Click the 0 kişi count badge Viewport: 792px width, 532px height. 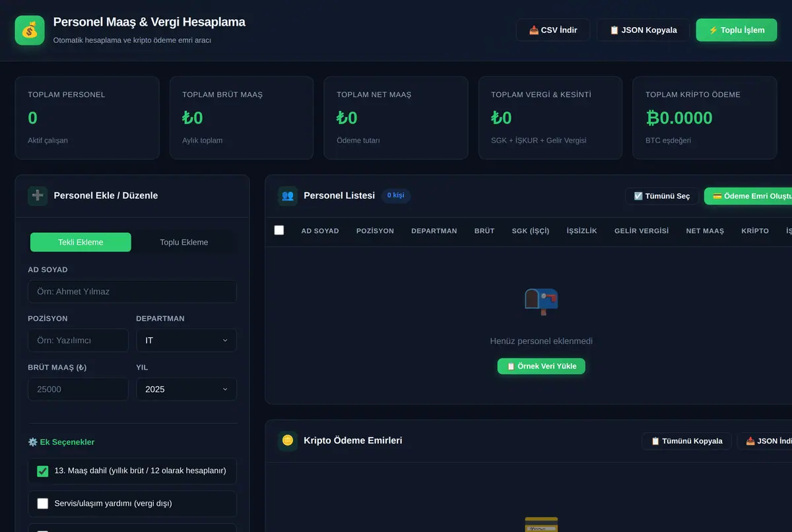(x=396, y=195)
